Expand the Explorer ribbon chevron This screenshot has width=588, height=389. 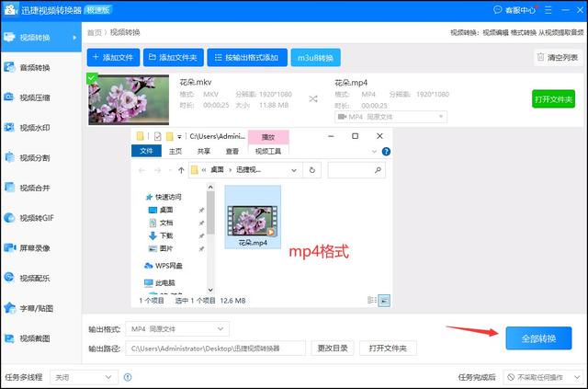pyautogui.click(x=374, y=152)
